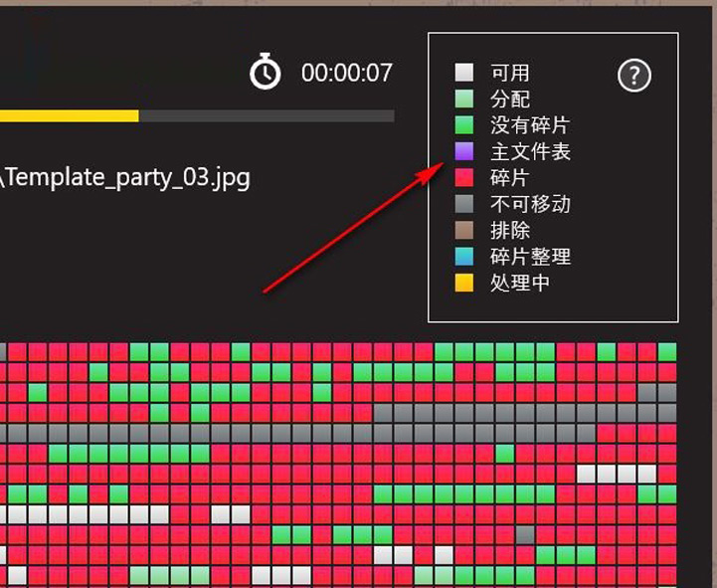The image size is (717, 588).
Task: Click the elapsed time 00:00:07
Action: (x=347, y=74)
